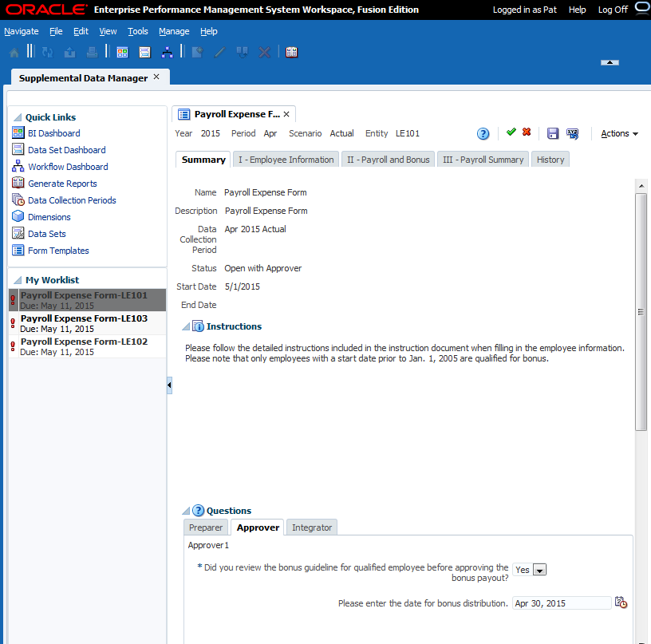Viewport: 651px width, 644px height.
Task: Collapse the Questions section
Action: pyautogui.click(x=186, y=512)
